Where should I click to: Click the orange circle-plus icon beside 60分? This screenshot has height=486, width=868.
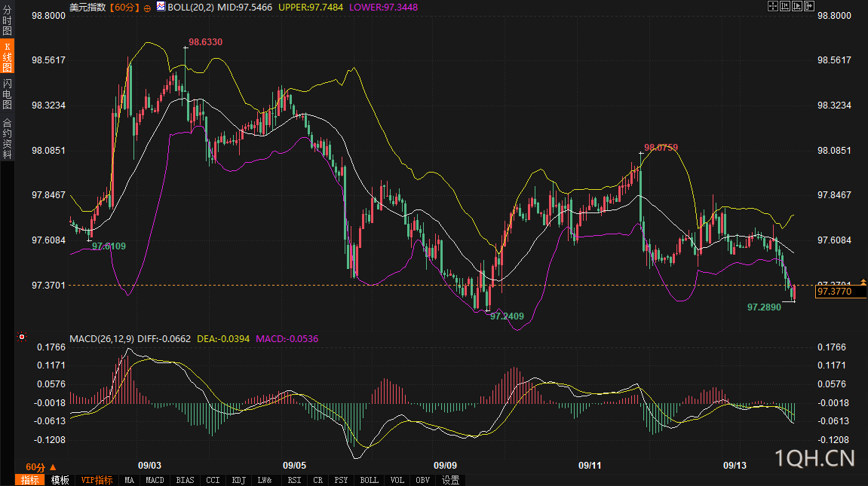tap(147, 8)
